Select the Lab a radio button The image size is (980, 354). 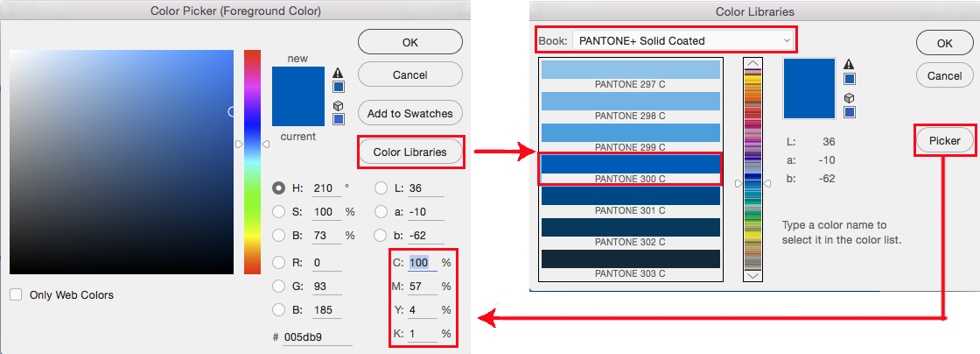tap(381, 212)
